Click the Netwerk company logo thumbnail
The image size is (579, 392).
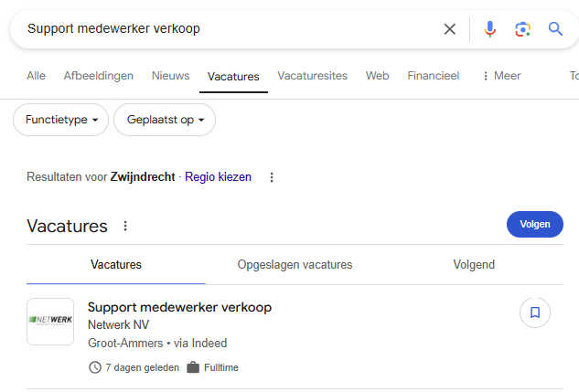coord(50,321)
